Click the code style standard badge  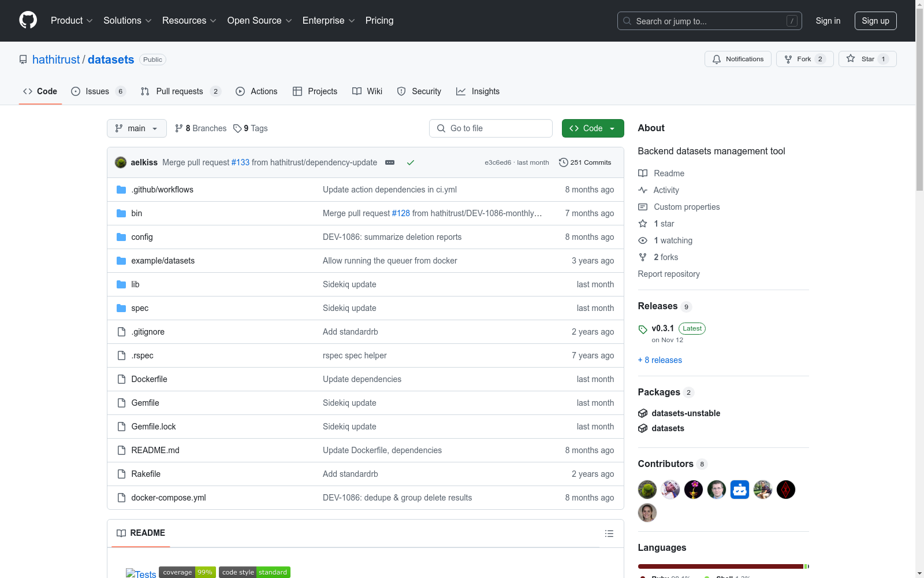point(255,572)
